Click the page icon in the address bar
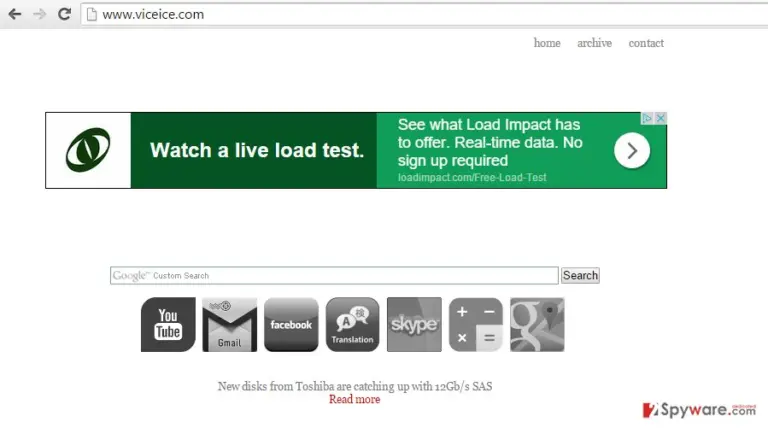This screenshot has width=768, height=428. tap(92, 15)
